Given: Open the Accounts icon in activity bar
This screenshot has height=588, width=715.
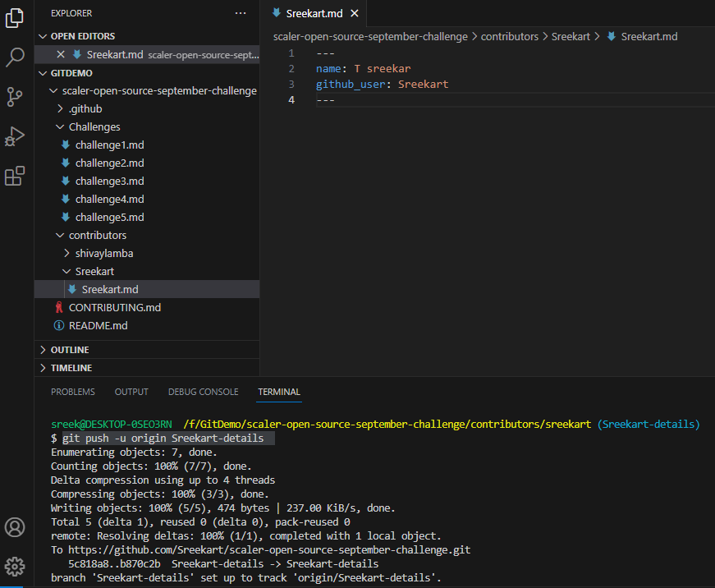Looking at the screenshot, I should [x=14, y=527].
